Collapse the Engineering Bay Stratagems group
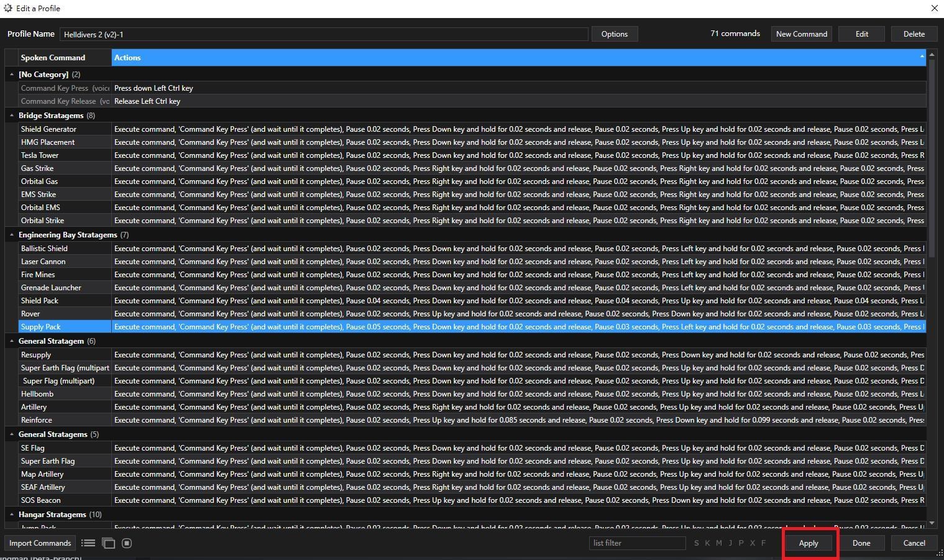This screenshot has height=560, width=944. point(12,235)
